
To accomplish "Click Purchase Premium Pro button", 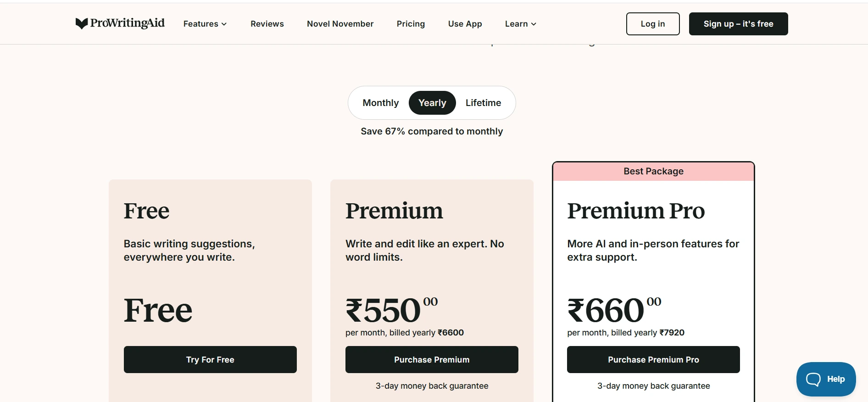I will [653, 359].
